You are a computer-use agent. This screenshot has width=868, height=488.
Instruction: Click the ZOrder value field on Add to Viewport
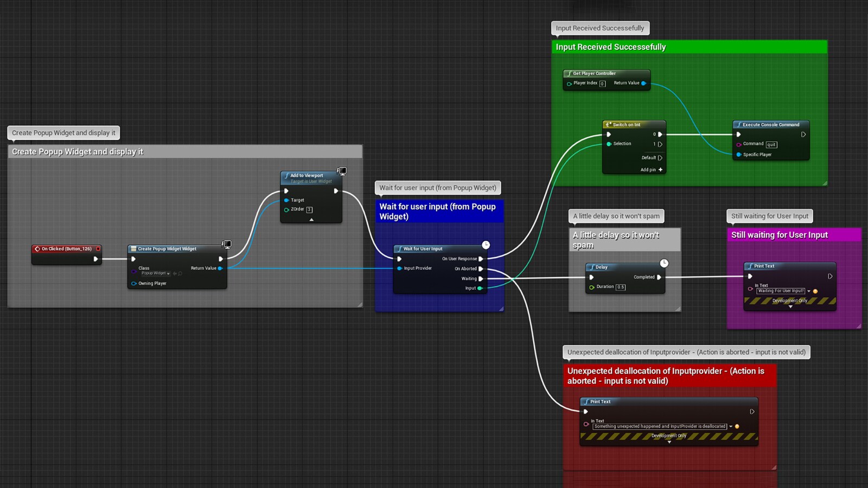click(x=309, y=210)
